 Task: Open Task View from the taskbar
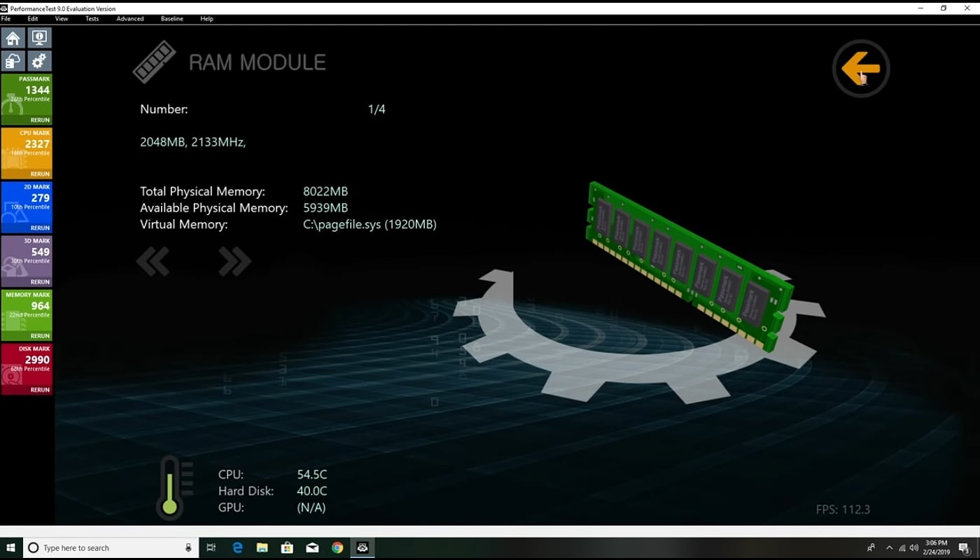point(211,547)
